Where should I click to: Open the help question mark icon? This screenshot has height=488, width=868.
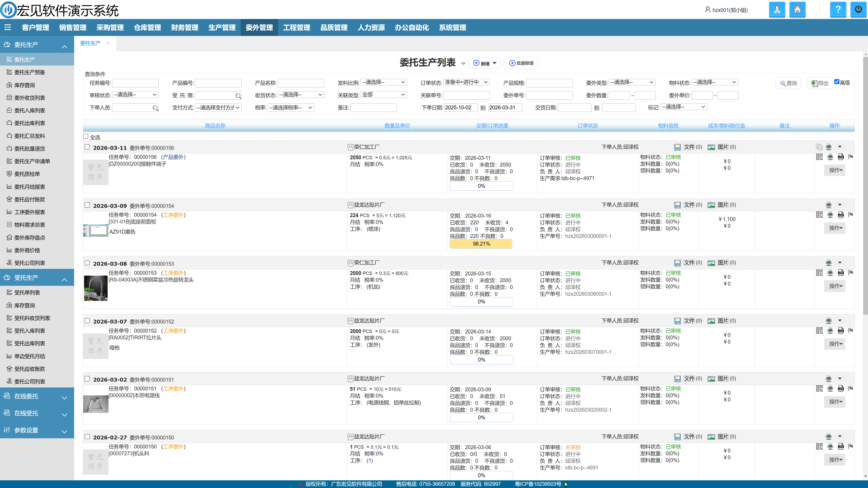tap(838, 10)
